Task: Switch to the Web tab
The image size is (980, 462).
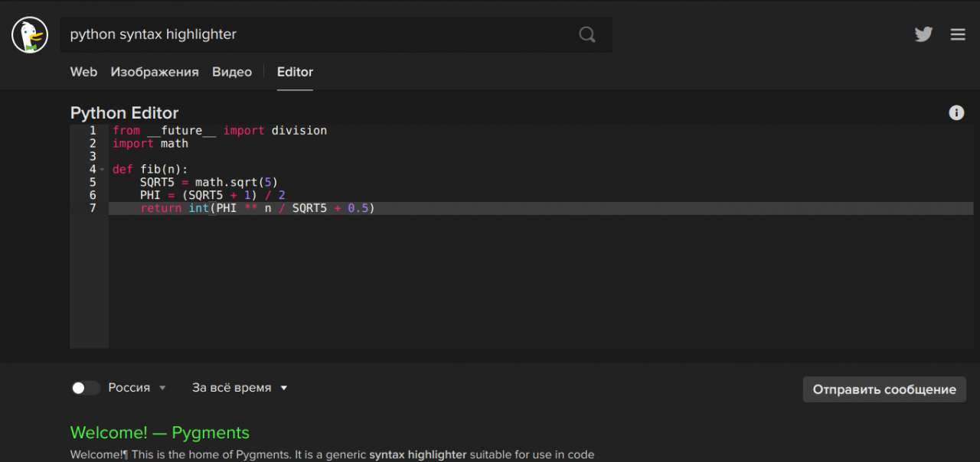Action: click(83, 72)
